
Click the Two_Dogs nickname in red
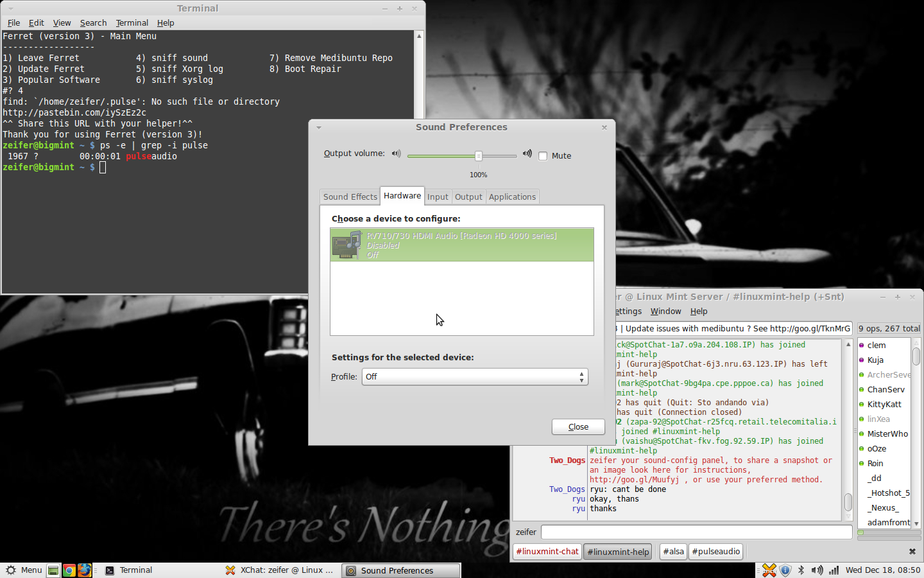click(567, 460)
